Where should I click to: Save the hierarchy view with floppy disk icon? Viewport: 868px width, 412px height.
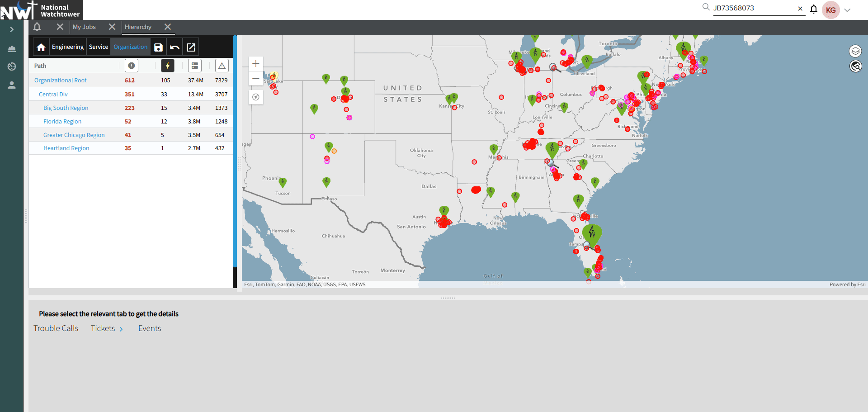click(x=158, y=47)
